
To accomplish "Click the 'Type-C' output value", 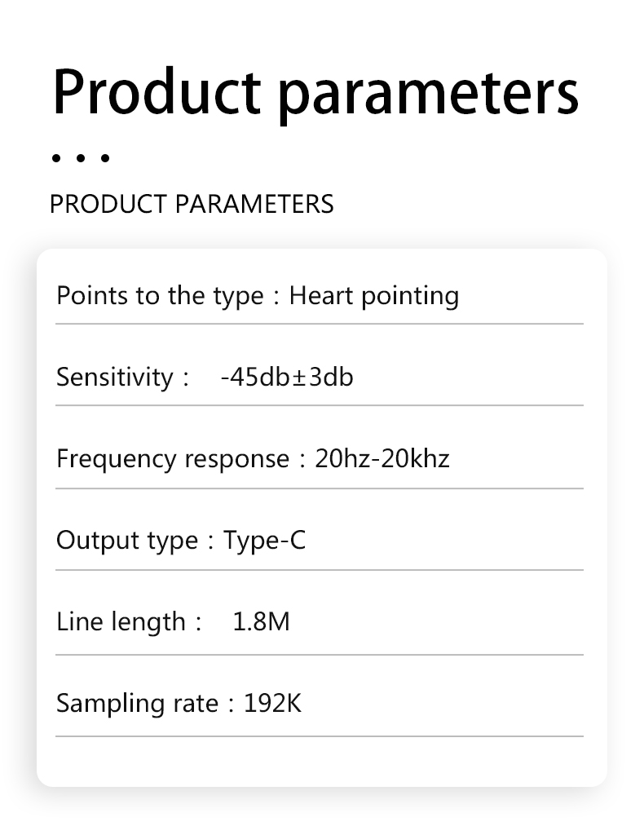I will click(x=264, y=541).
